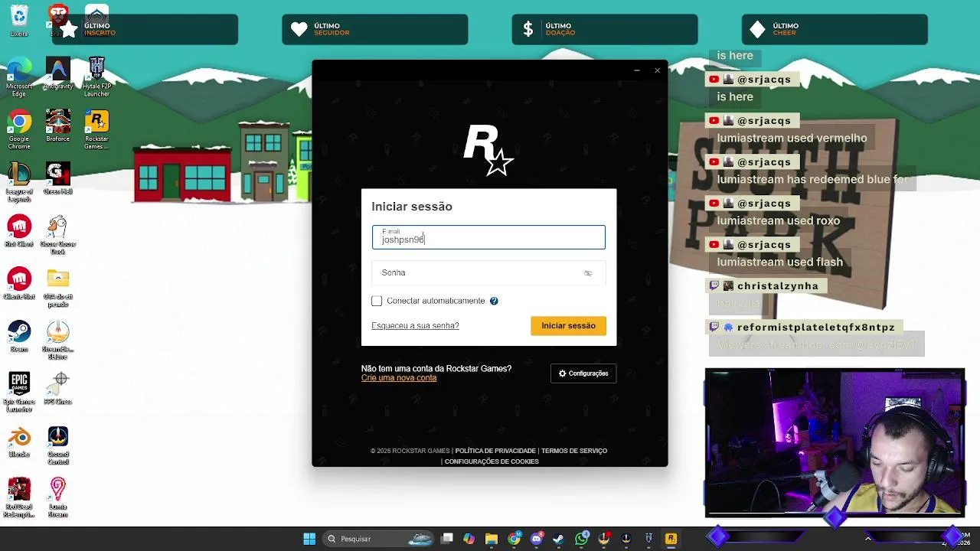Click the webcam feed overlay
The width and height of the screenshot is (980, 551).
(835, 442)
